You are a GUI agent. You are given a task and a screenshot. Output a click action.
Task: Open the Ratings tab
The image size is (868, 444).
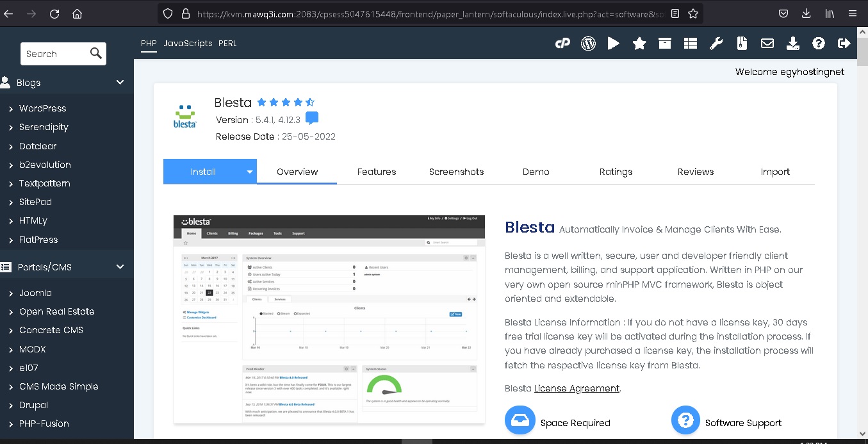616,172
